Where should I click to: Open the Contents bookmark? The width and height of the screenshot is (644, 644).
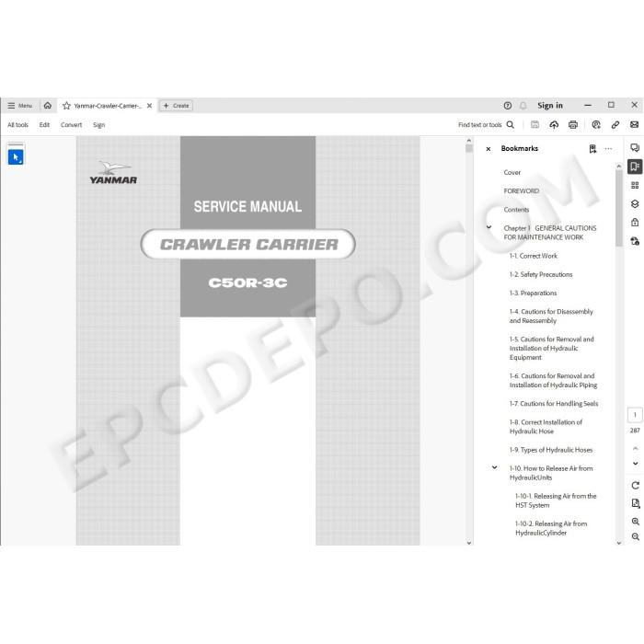coord(516,210)
